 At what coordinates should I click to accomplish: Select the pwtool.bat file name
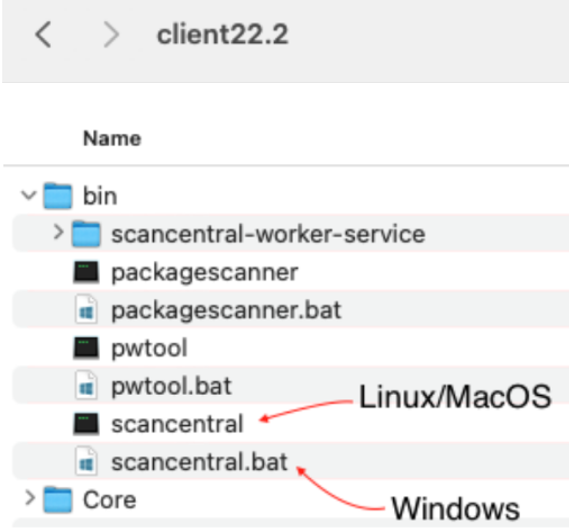pyautogui.click(x=171, y=386)
